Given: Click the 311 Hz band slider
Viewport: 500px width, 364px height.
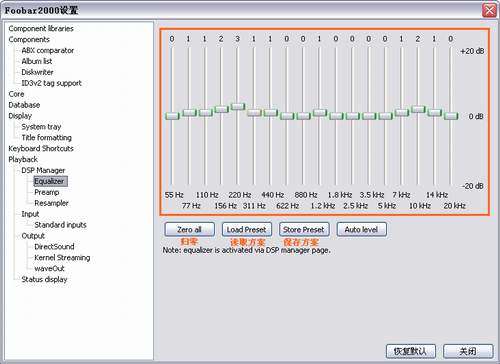Looking at the screenshot, I should pos(254,113).
